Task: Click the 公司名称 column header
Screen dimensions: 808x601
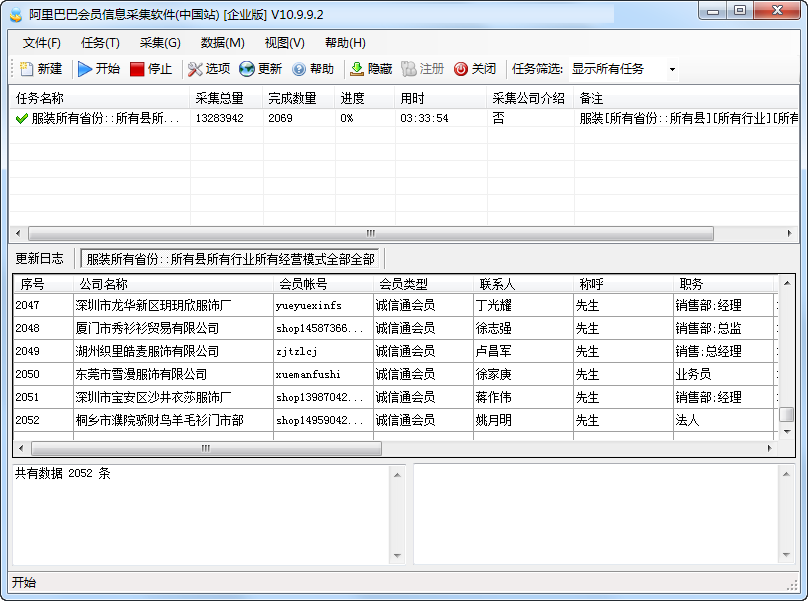Action: [173, 284]
